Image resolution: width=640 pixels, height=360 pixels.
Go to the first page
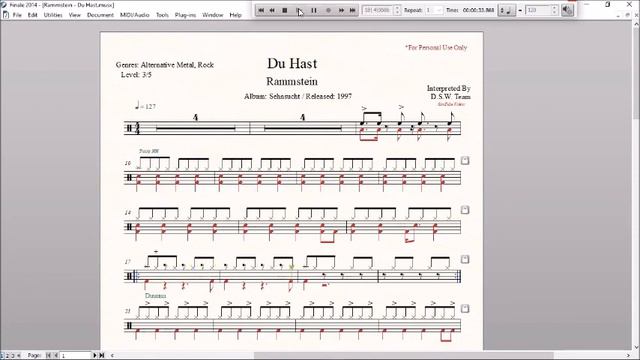click(x=48, y=356)
